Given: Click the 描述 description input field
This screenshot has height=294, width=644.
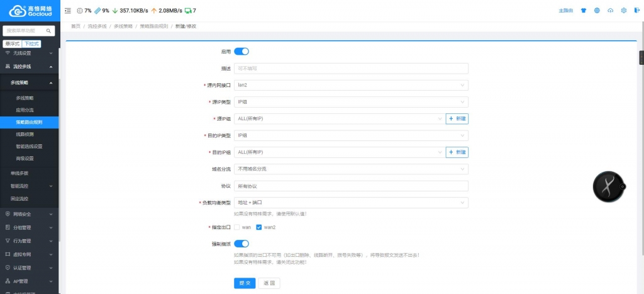Looking at the screenshot, I should (351, 68).
